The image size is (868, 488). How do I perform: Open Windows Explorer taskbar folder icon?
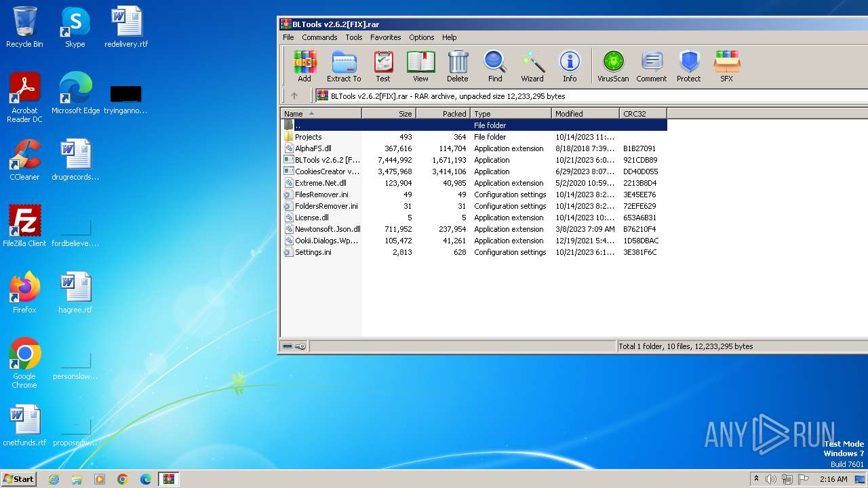(x=77, y=479)
